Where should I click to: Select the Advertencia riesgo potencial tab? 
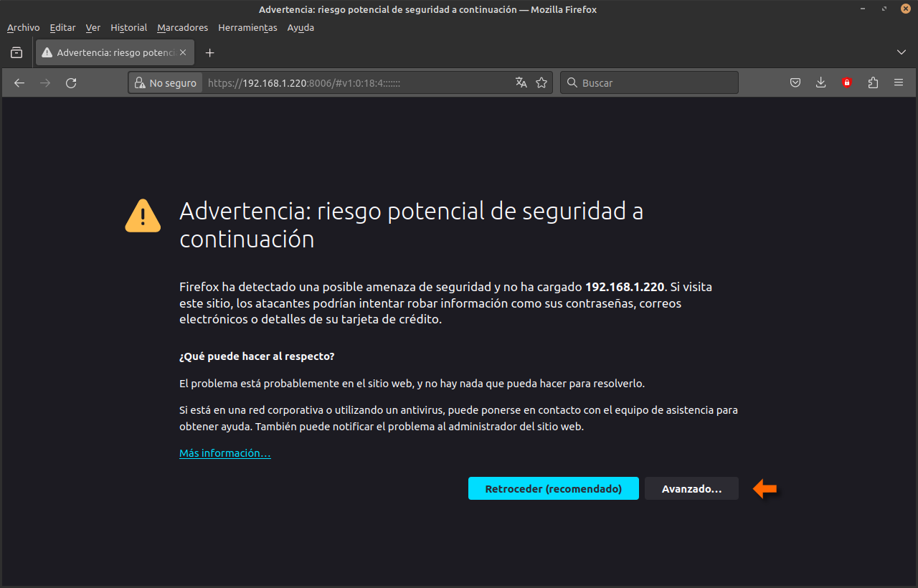(115, 53)
